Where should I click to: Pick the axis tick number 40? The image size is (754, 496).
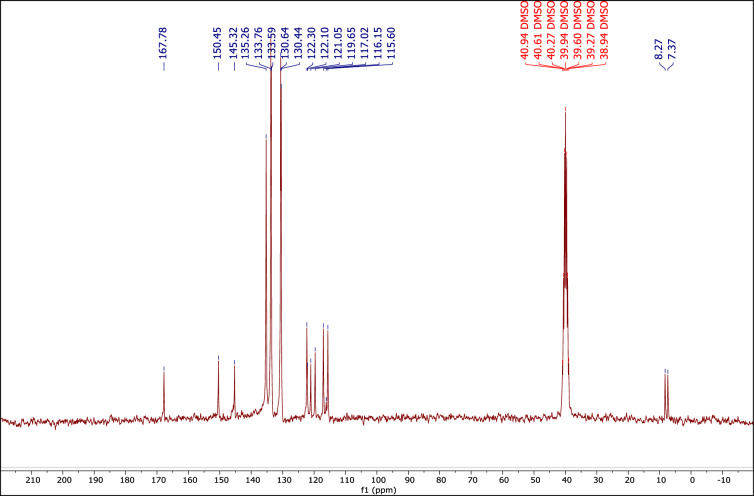[566, 480]
